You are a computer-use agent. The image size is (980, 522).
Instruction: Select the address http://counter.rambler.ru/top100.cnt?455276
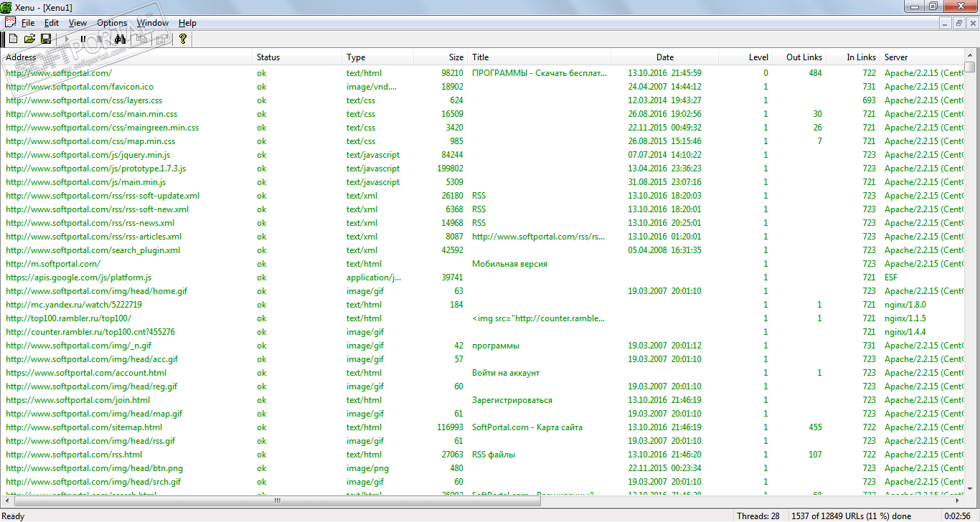point(90,332)
